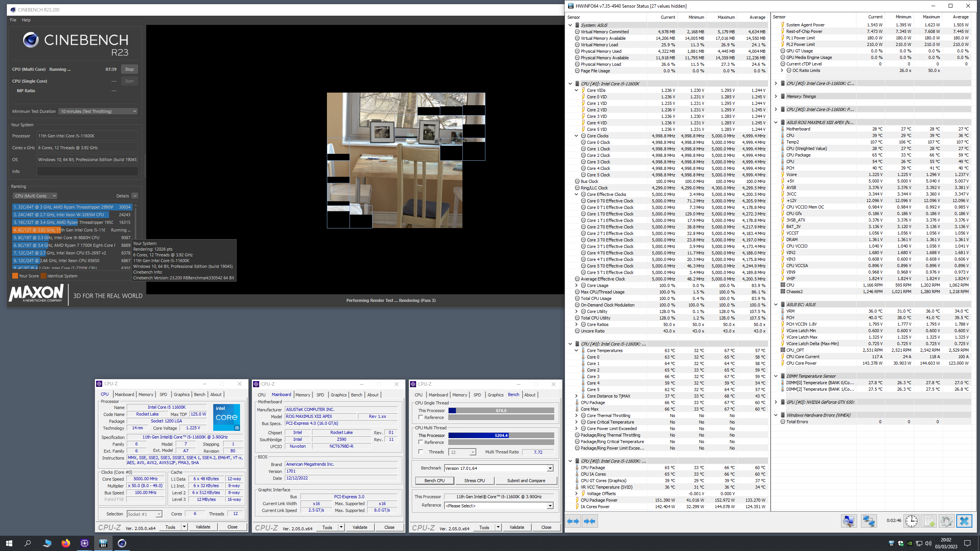
Task: Open volume control tray icon
Action: click(928, 543)
